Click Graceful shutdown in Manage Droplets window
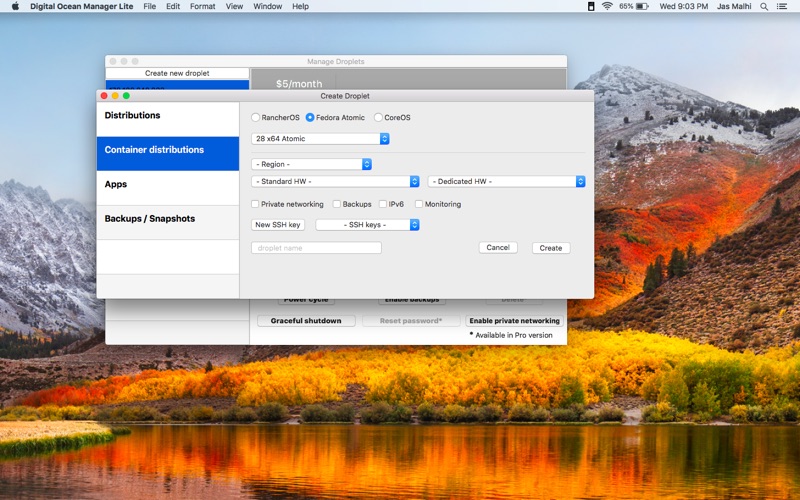Image resolution: width=800 pixels, height=500 pixels. pyautogui.click(x=306, y=321)
